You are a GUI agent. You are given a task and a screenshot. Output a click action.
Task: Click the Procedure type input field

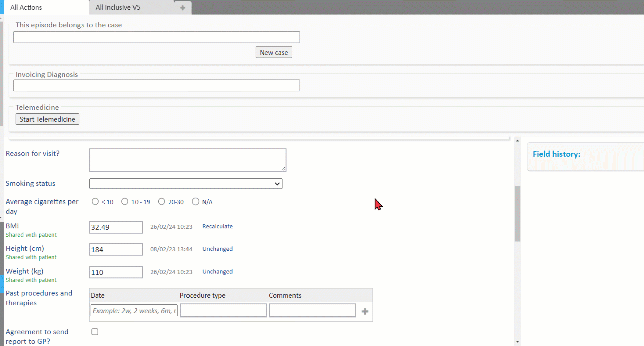pyautogui.click(x=223, y=310)
